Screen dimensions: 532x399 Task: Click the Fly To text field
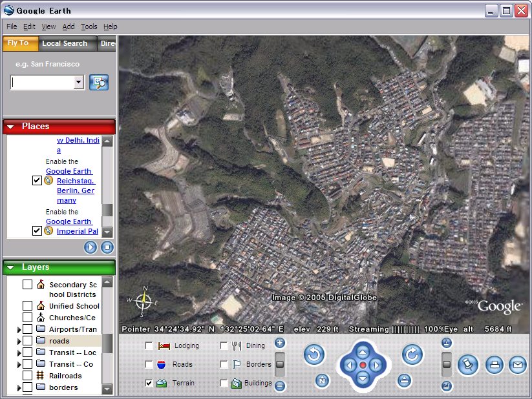(x=43, y=82)
